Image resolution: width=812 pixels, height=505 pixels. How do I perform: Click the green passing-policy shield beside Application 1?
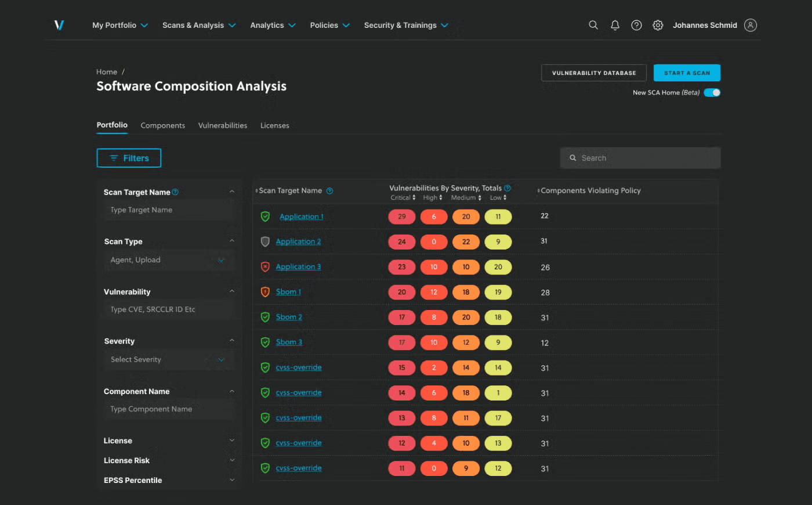tap(265, 216)
